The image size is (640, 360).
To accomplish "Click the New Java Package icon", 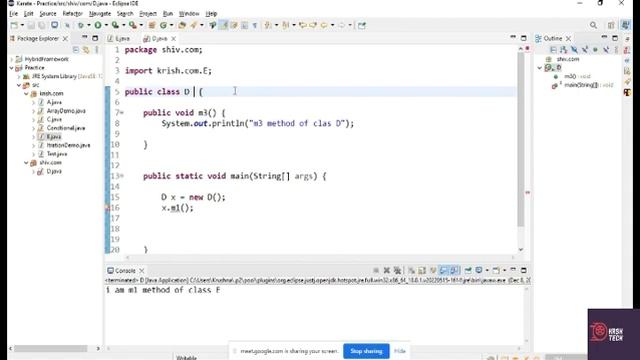I will coord(152,25).
